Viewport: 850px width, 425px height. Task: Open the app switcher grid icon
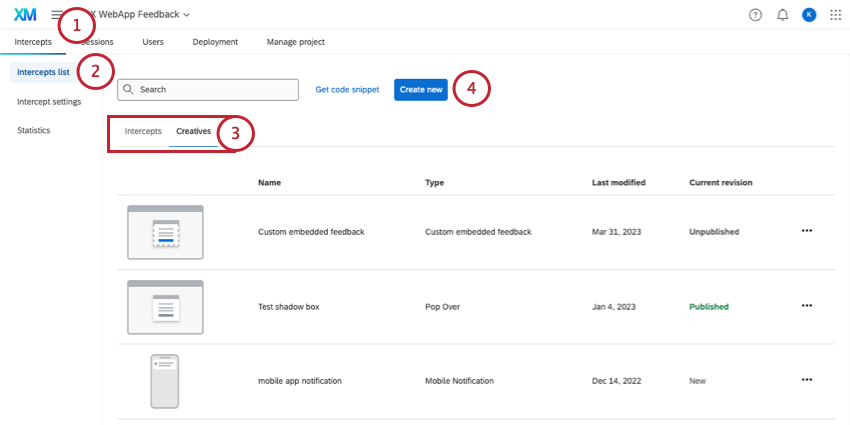[x=835, y=15]
